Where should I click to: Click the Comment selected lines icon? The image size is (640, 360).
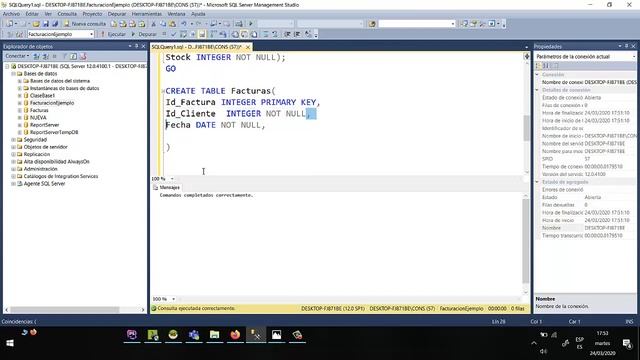[266, 34]
